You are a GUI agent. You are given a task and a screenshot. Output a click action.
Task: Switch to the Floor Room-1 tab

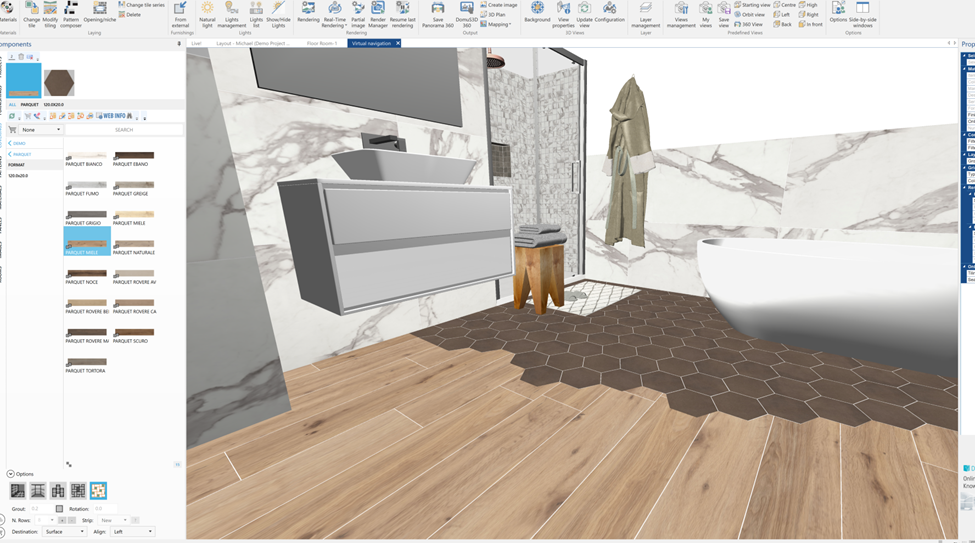point(321,44)
